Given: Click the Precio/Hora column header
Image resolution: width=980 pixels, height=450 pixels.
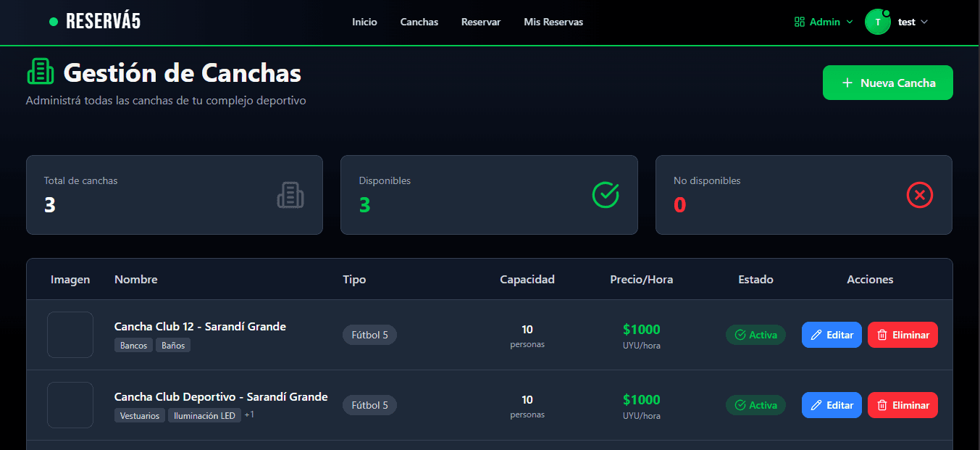Looking at the screenshot, I should [642, 279].
